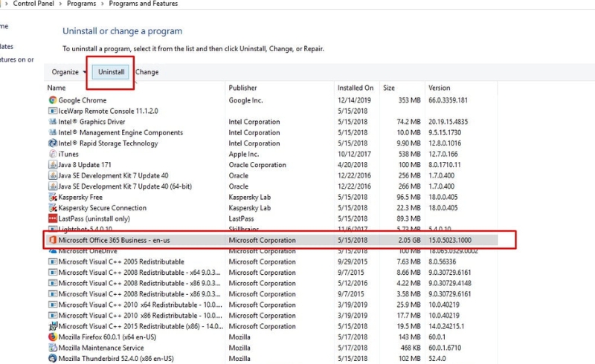Sort list by Size column header
This screenshot has height=364, width=595.
pyautogui.click(x=389, y=88)
